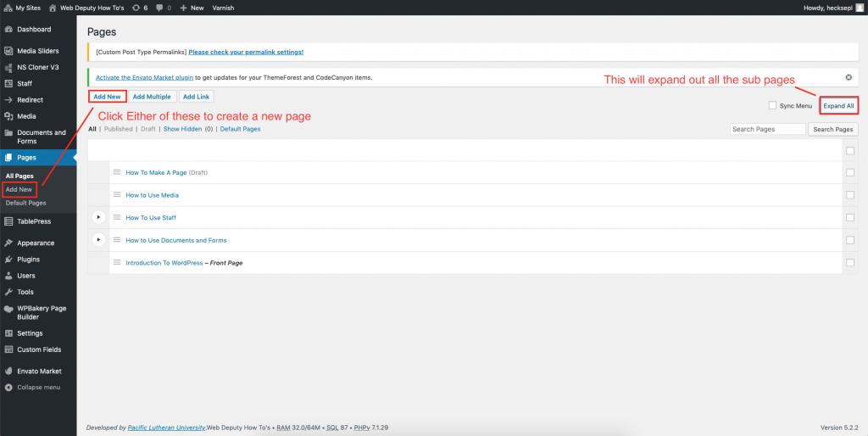Check the How To Use Staff row checkbox
Viewport: 868px width, 436px height.
tap(849, 218)
